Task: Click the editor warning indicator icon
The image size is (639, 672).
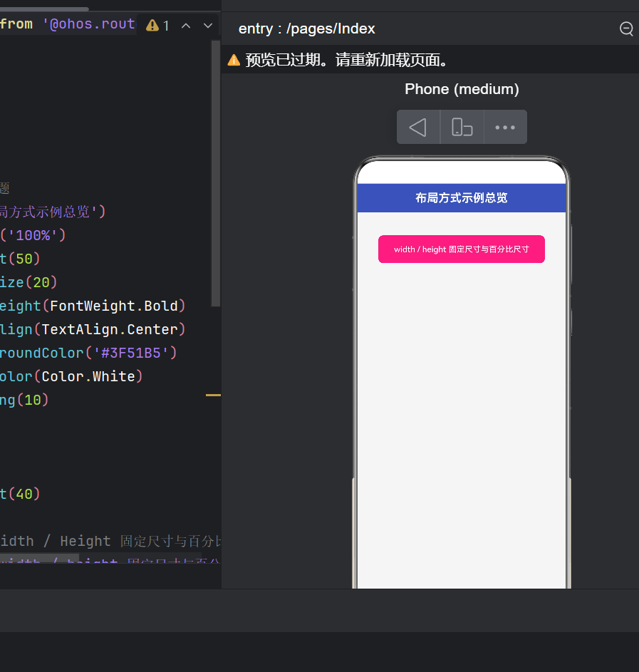Action: pos(152,26)
